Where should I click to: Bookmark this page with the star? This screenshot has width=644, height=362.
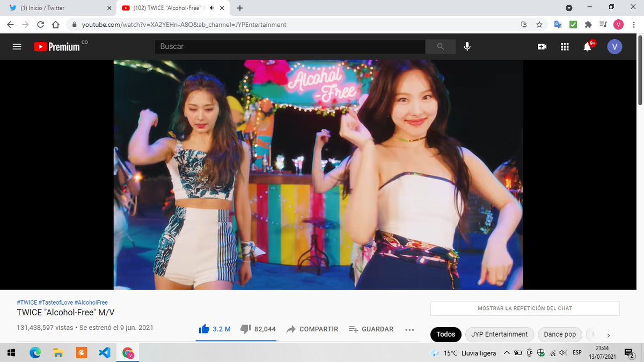[539, 25]
